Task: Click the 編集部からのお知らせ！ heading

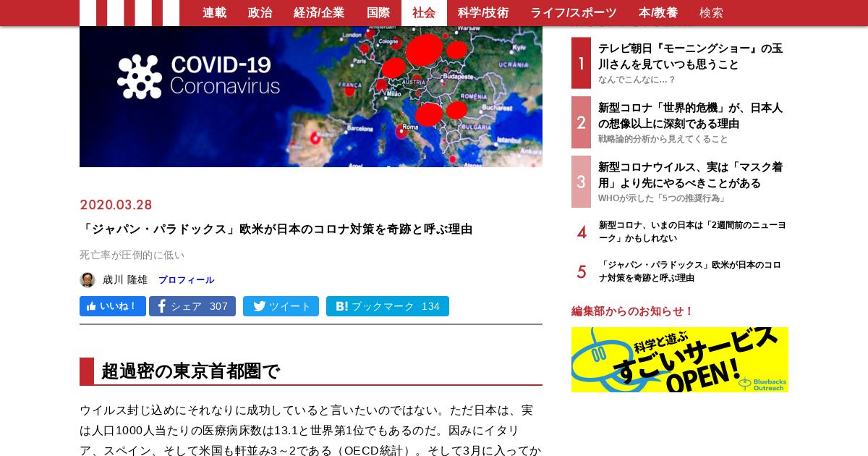Action: (x=633, y=311)
